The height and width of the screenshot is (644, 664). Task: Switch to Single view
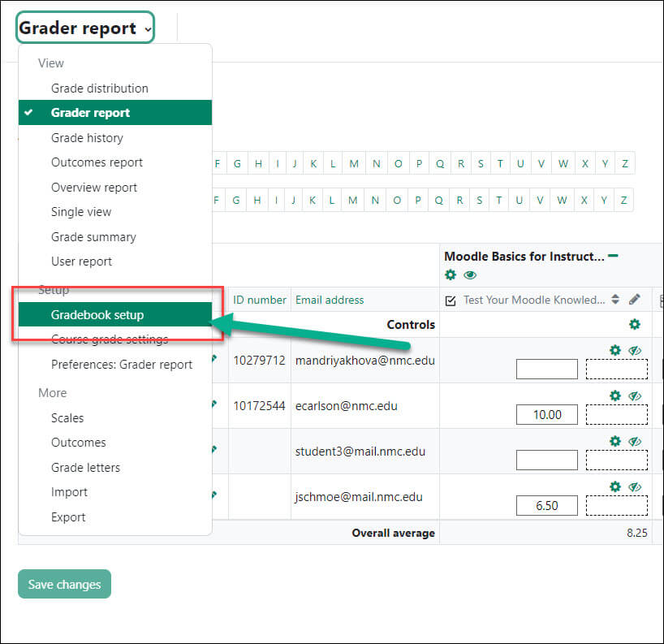[81, 212]
